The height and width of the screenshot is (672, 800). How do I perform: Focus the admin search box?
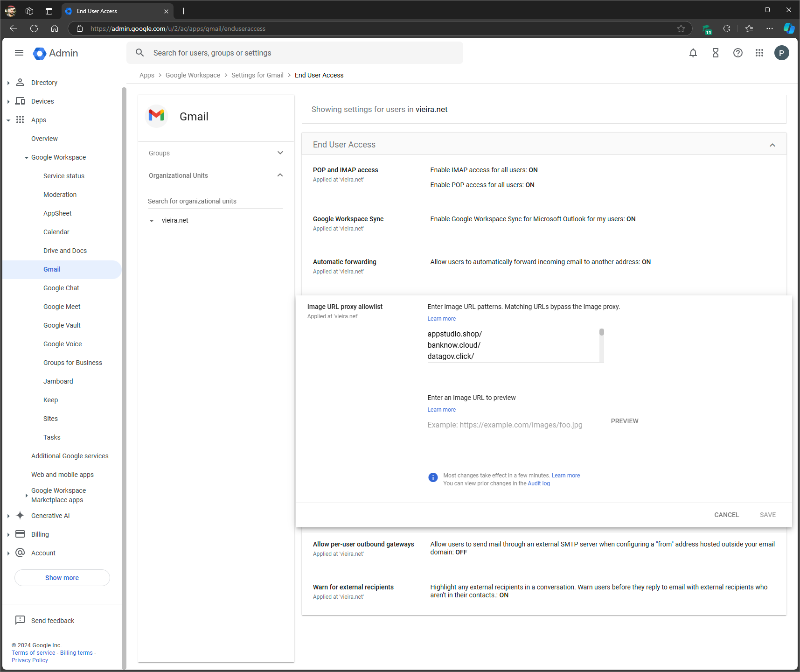[295, 53]
